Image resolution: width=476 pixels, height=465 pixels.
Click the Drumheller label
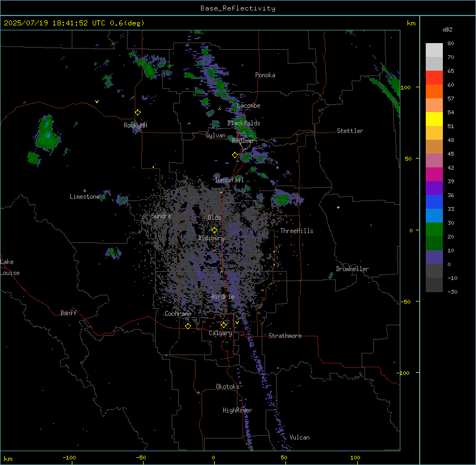pos(352,269)
